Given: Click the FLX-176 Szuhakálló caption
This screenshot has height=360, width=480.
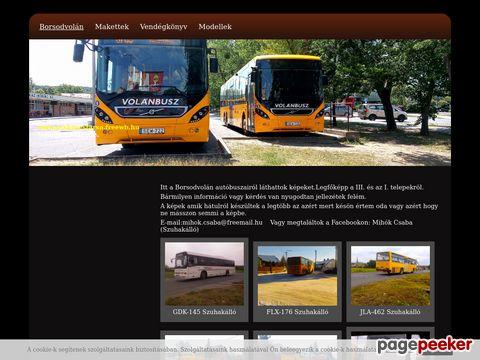Looking at the screenshot, I should pos(297,312).
